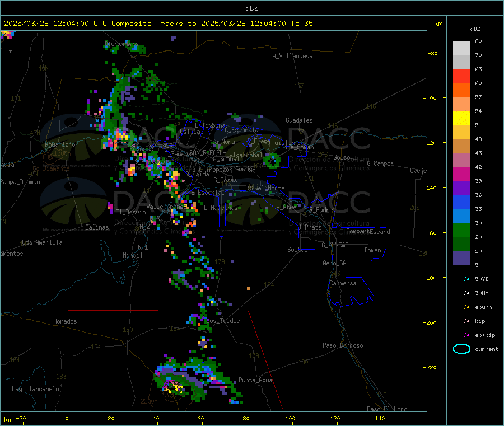Click the 'Salinas' map label

[x=97, y=227]
